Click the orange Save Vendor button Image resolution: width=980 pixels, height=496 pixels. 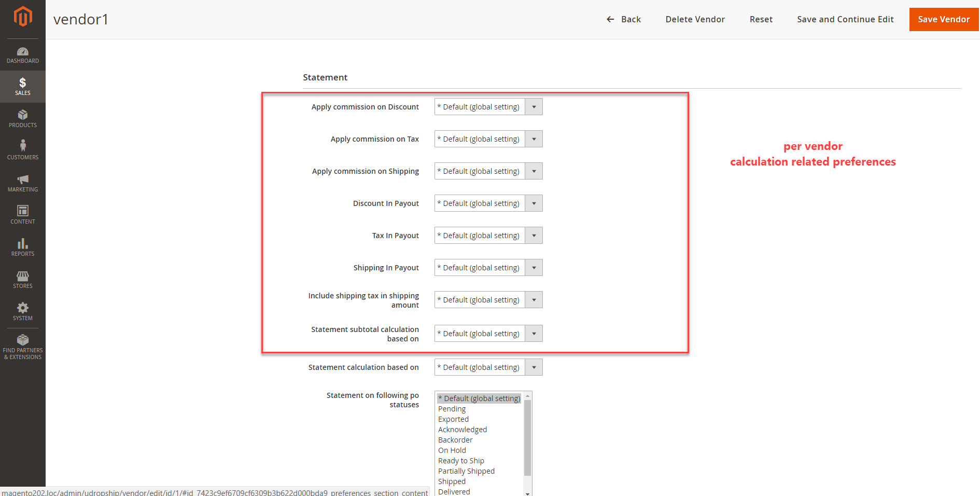click(x=944, y=19)
